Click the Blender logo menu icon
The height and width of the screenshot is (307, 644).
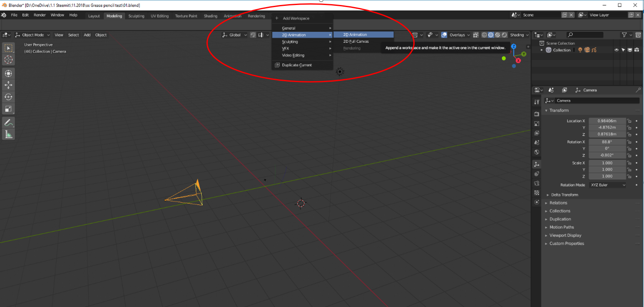coord(4,15)
